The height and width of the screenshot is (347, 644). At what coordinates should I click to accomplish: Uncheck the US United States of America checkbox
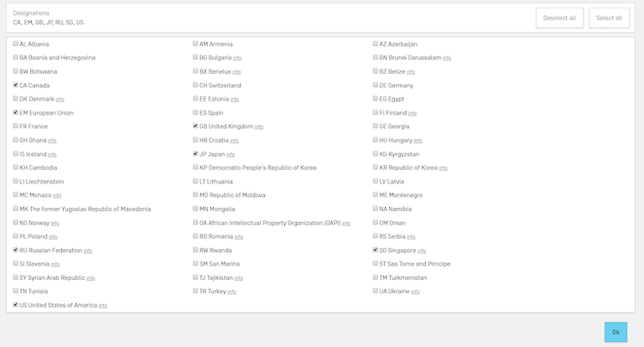pyautogui.click(x=16, y=305)
